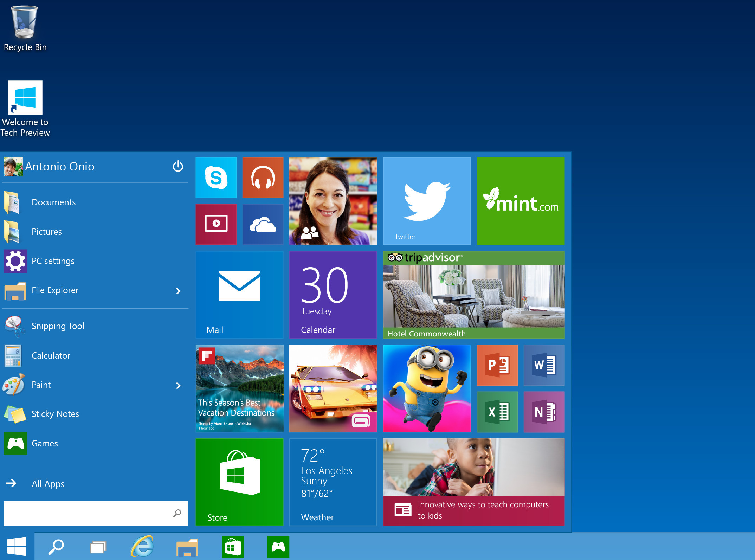Screen dimensions: 755x560
Task: Click the Start menu search box
Action: coord(88,514)
